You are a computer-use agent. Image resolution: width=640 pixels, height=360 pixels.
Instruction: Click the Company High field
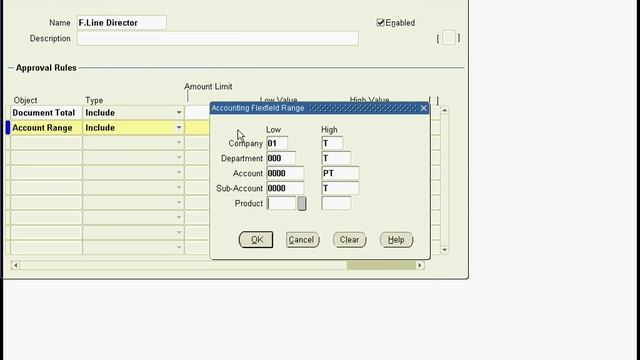click(x=332, y=143)
